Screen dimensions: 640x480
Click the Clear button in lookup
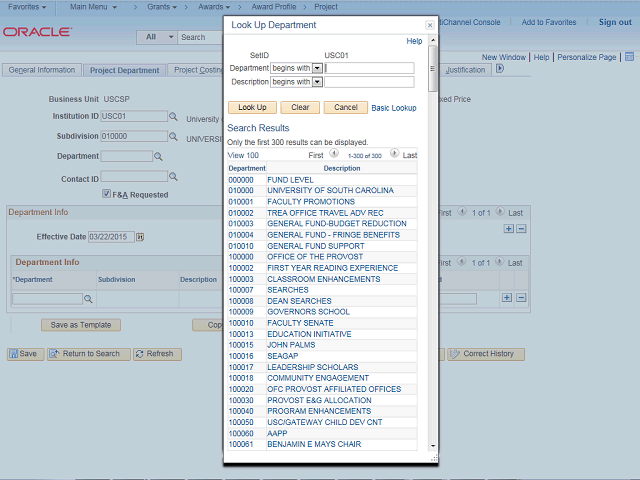click(300, 107)
